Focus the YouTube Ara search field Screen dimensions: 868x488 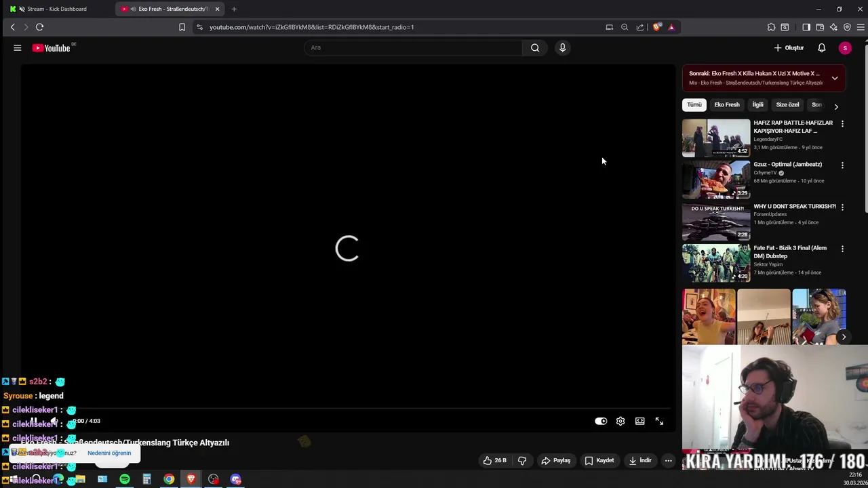point(414,47)
